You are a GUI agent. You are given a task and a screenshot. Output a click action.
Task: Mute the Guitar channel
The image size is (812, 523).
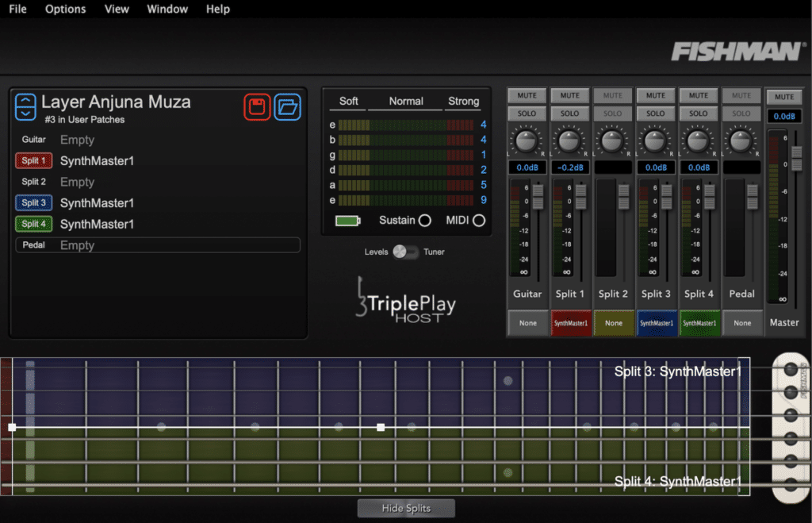(x=527, y=95)
